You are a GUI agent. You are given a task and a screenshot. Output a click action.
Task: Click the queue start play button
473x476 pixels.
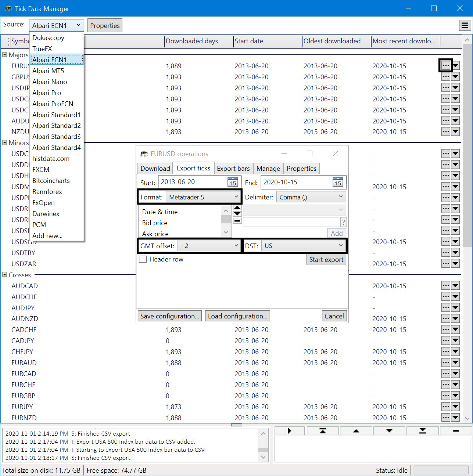click(x=290, y=431)
